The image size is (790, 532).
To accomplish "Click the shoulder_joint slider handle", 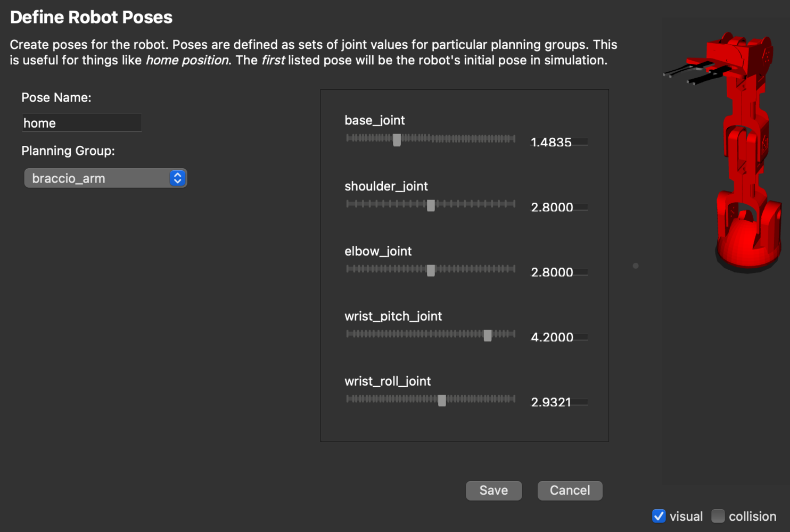I will 431,205.
